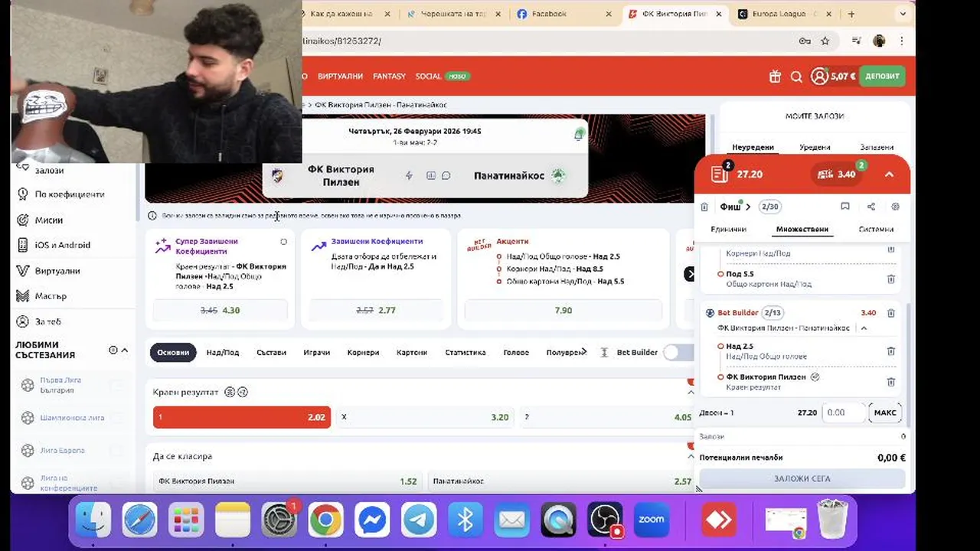The image size is (980, 551).
Task: Switch to the Над/Под market tab
Action: point(223,353)
